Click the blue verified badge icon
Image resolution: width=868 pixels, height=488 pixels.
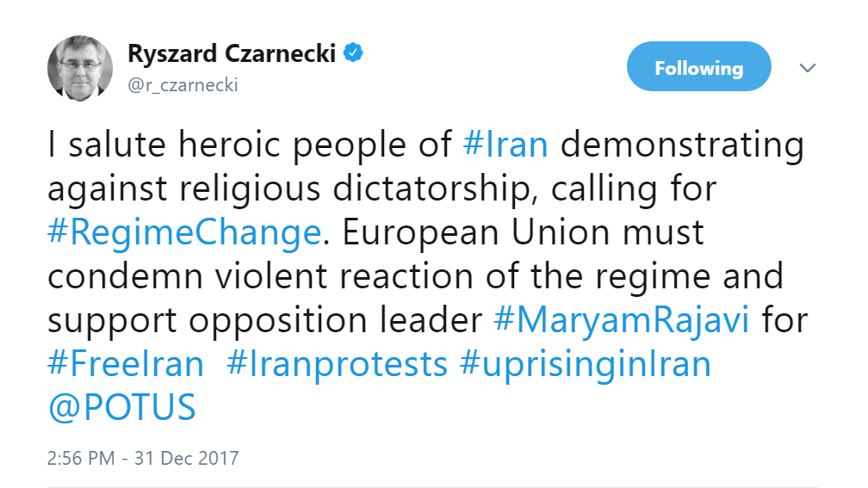coord(353,53)
